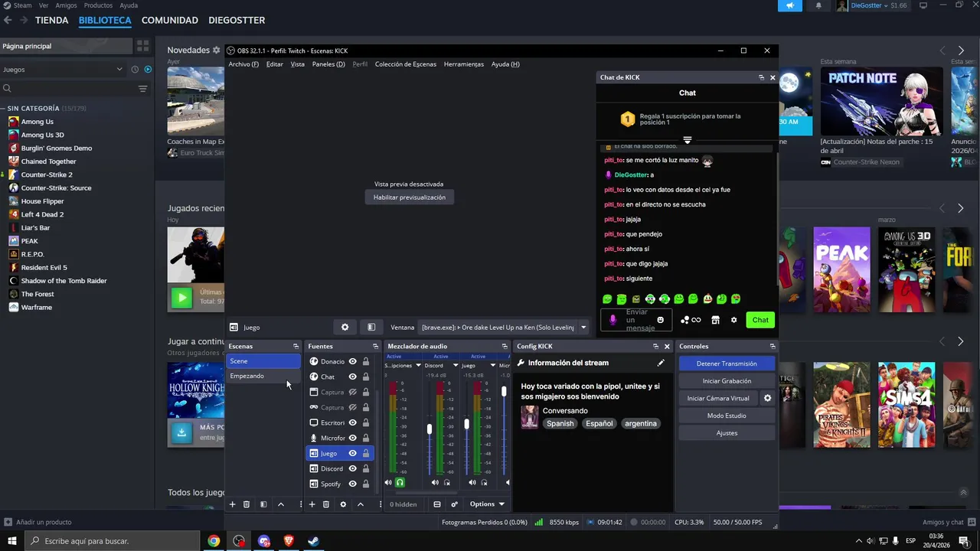Adjust the Juego volume fader
Viewport: 980px width, 551px height.
click(x=466, y=423)
